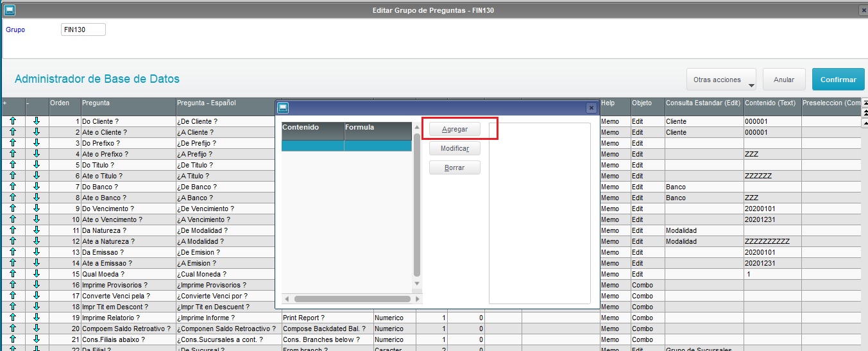The image size is (868, 351).
Task: Click the 'ZZZZZZZZZZ' content cell
Action: 772,241
